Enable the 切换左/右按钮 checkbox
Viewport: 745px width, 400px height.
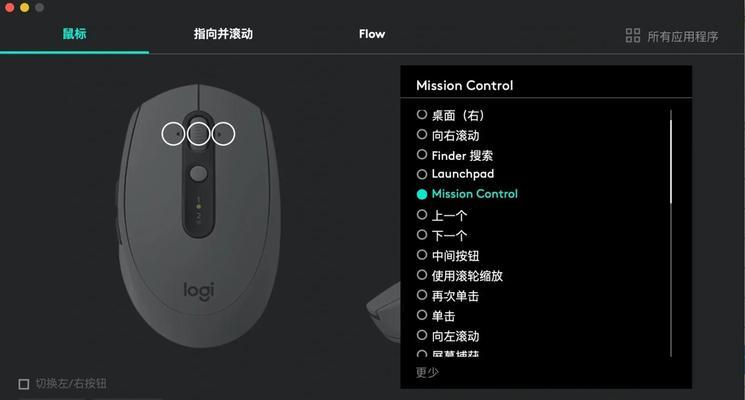tap(24, 384)
